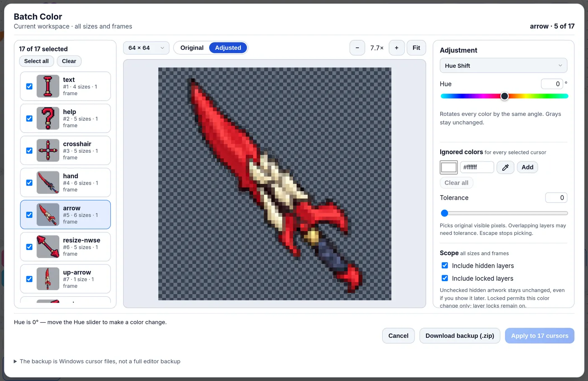
Task: Click the hand cursor thumbnail
Action: point(48,183)
